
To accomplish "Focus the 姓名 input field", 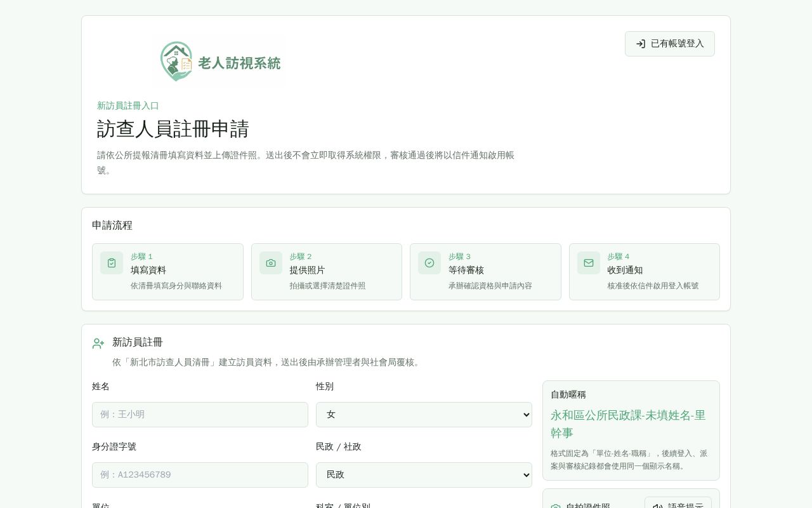I will point(200,415).
